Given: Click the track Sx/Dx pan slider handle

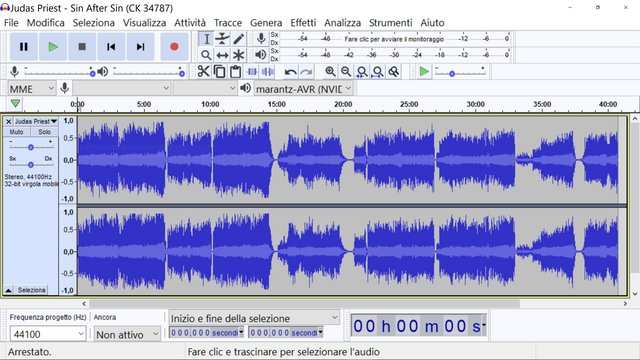Looking at the screenshot, I should 31,165.
